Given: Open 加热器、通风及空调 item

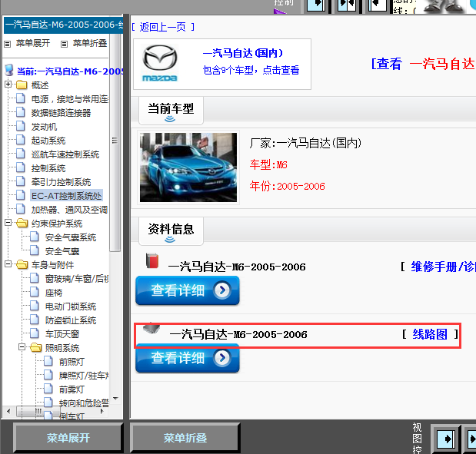Looking at the screenshot, I should [x=69, y=210].
